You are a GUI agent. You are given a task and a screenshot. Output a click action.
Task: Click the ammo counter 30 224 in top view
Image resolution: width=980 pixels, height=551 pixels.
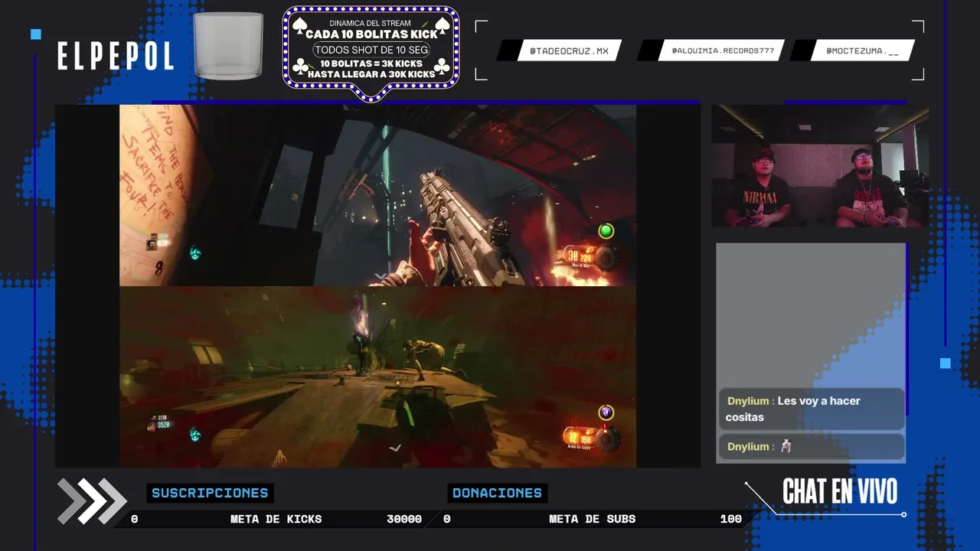pos(580,257)
